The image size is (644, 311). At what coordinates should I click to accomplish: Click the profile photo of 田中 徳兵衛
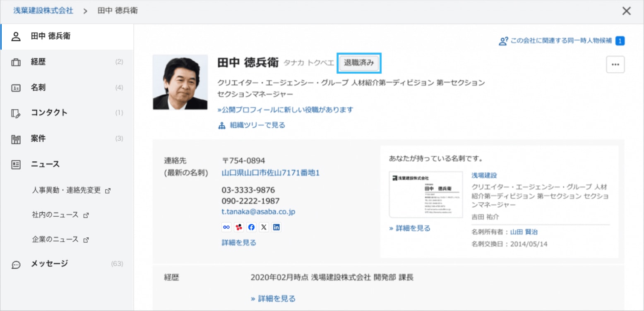[180, 82]
